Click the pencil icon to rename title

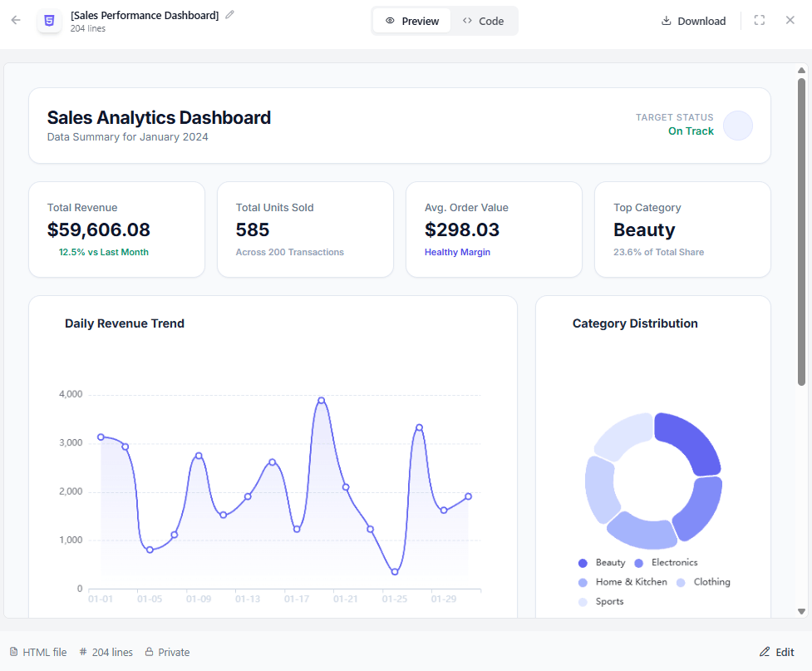tap(230, 14)
